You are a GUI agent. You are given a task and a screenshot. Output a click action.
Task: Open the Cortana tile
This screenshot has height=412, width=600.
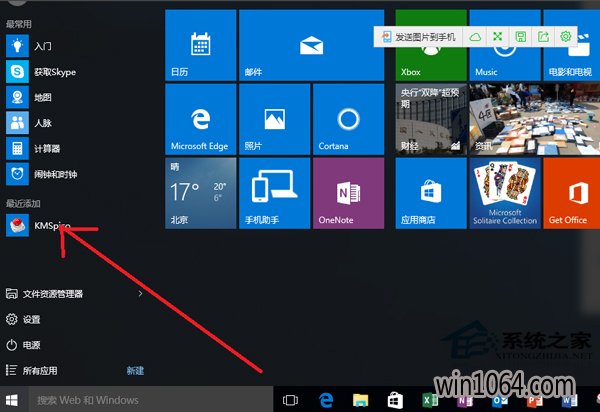tap(348, 119)
